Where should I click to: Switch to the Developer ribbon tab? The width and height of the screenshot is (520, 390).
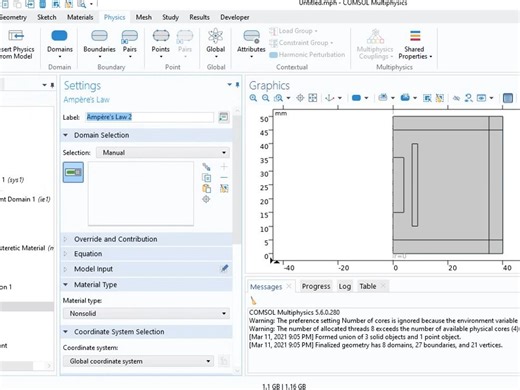(x=235, y=17)
